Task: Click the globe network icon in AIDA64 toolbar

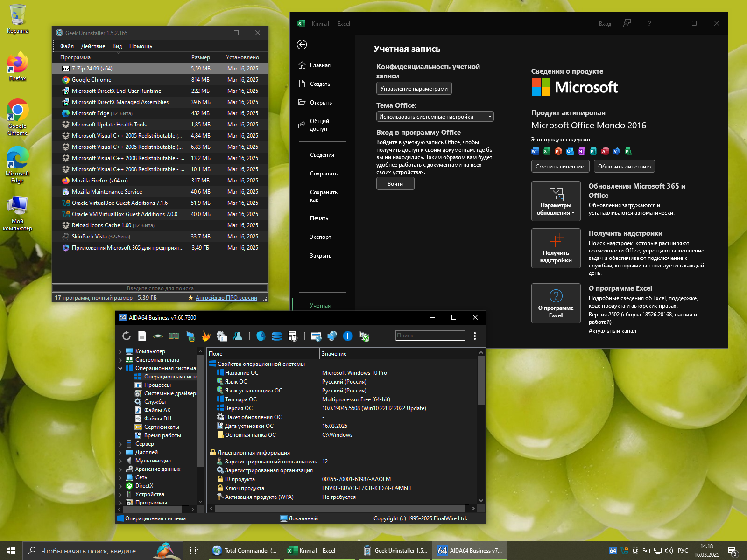Action: [332, 336]
